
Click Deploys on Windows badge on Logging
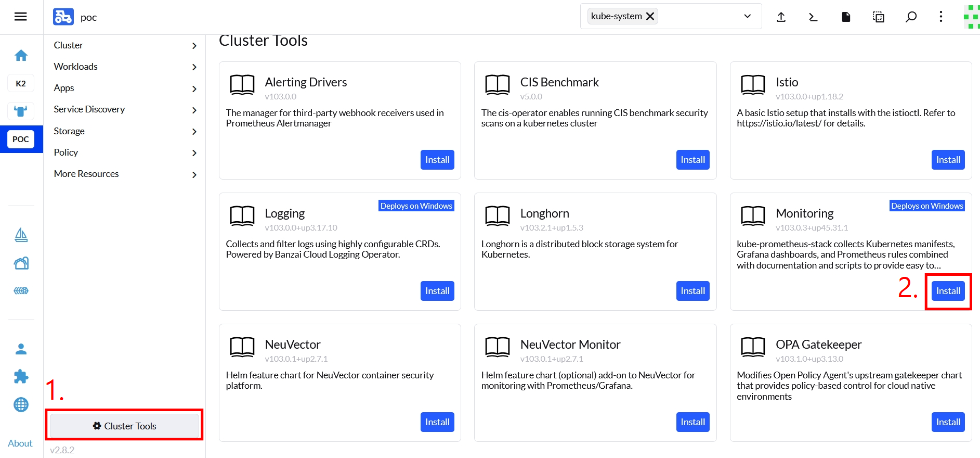point(416,206)
